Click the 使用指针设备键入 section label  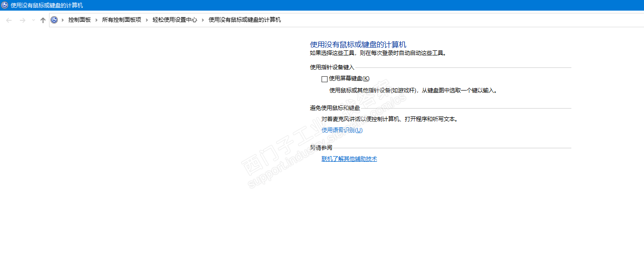tap(332, 67)
